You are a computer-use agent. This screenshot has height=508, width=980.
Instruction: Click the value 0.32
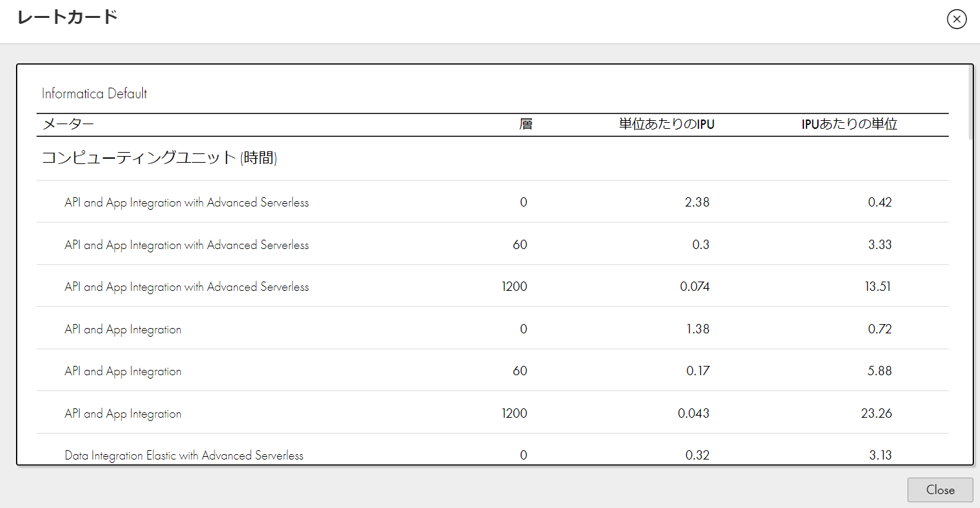click(698, 456)
